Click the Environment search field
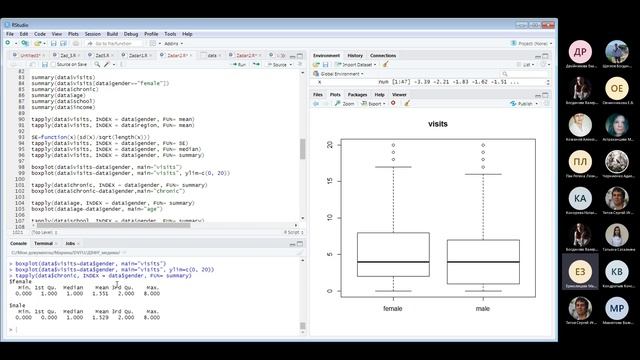 click(x=524, y=74)
